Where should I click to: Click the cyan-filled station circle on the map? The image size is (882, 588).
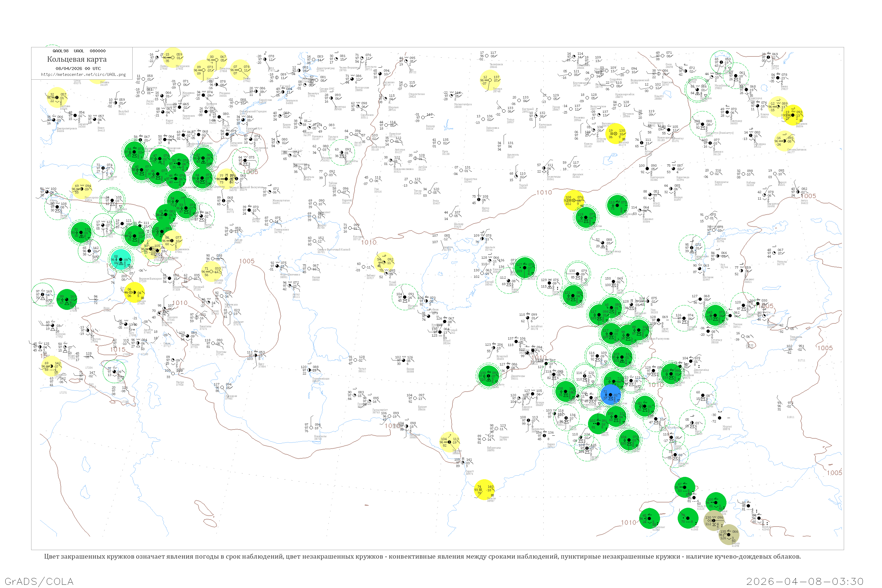pos(121,260)
